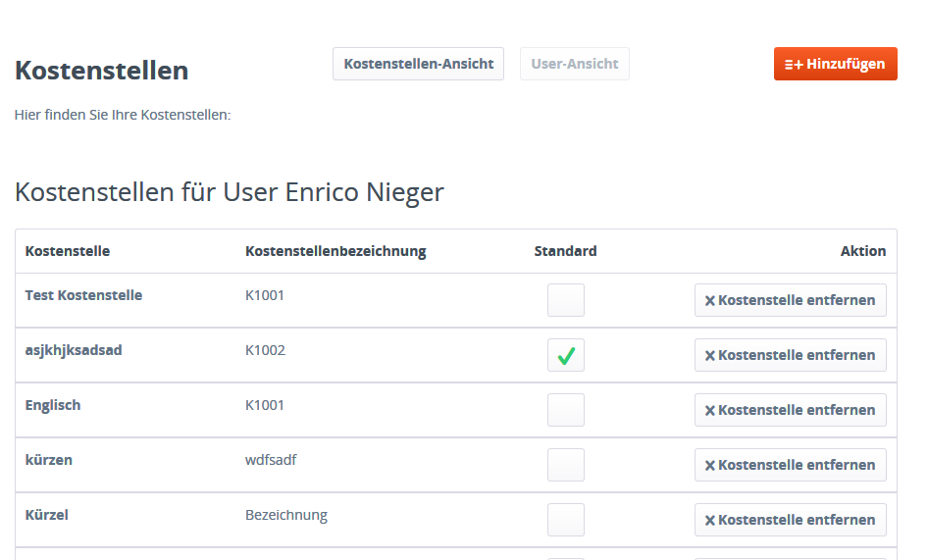The image size is (928, 560).
Task: Remove the Kürzel cost center
Action: 790,520
